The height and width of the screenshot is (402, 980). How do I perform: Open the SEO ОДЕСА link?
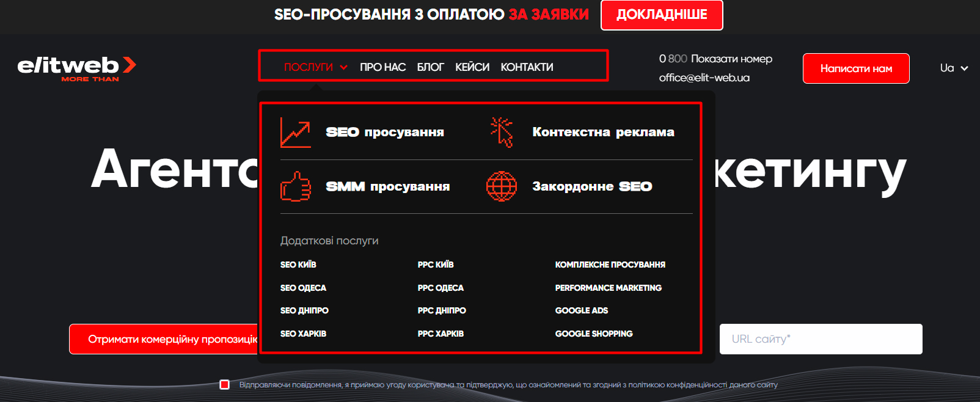(x=303, y=288)
